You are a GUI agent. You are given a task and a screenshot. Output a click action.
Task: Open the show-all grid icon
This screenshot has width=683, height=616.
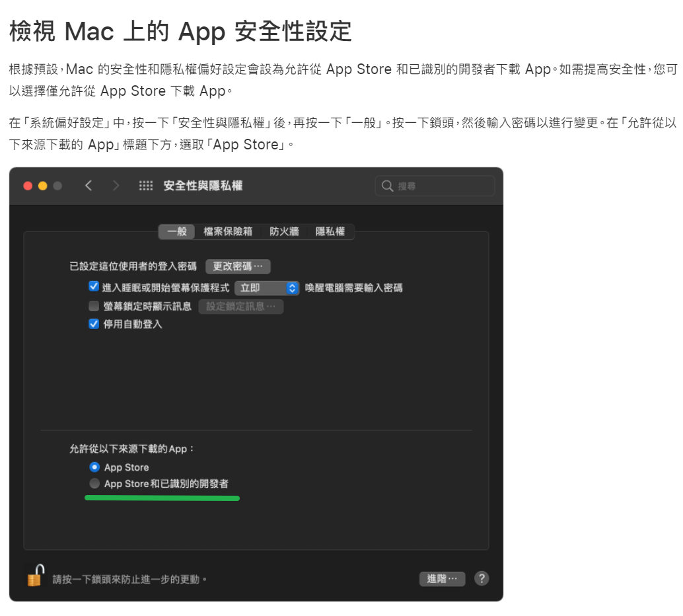pos(146,186)
